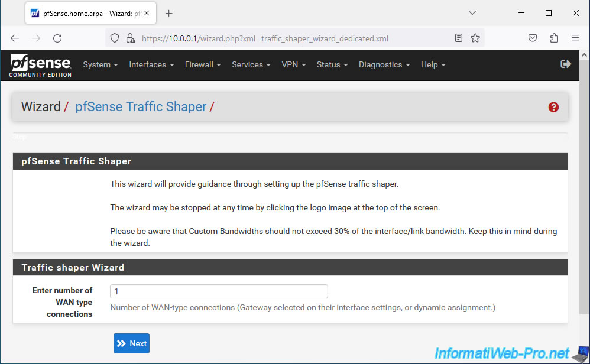Click the Next button

pyautogui.click(x=131, y=343)
